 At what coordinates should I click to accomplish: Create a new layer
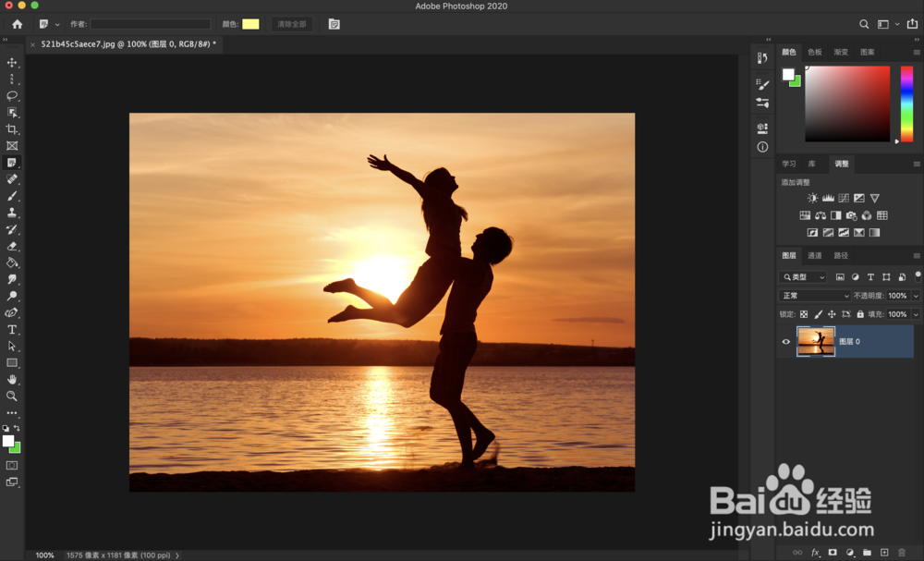884,552
